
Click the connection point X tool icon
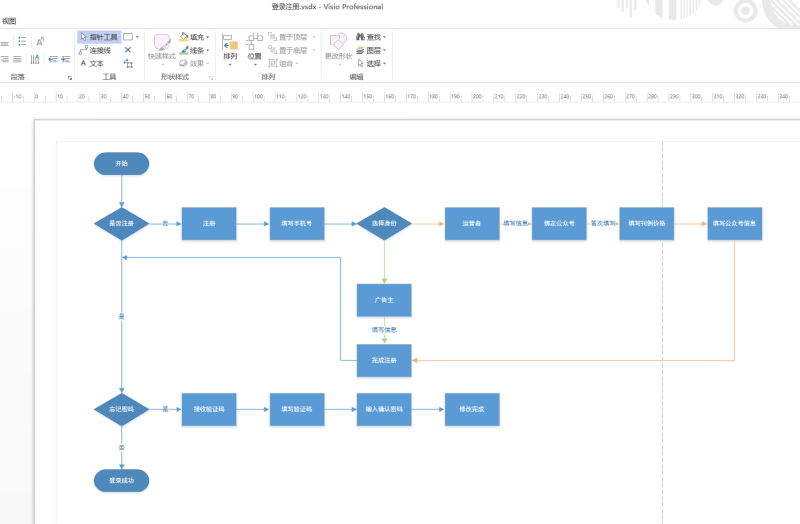click(128, 50)
